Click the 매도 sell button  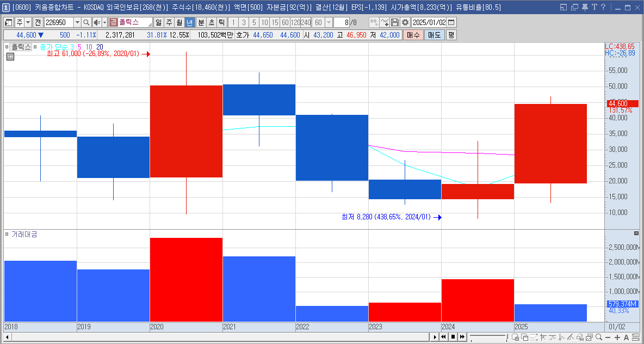[434, 35]
